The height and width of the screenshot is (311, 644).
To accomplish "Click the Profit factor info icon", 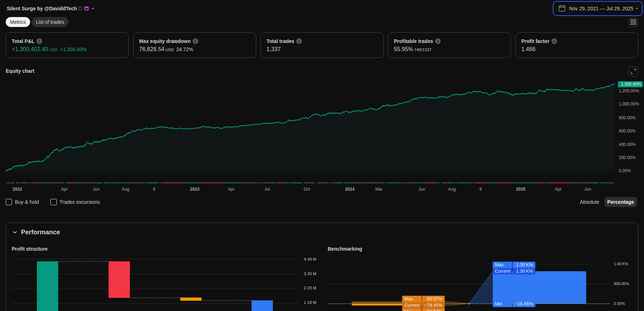I will pyautogui.click(x=554, y=41).
